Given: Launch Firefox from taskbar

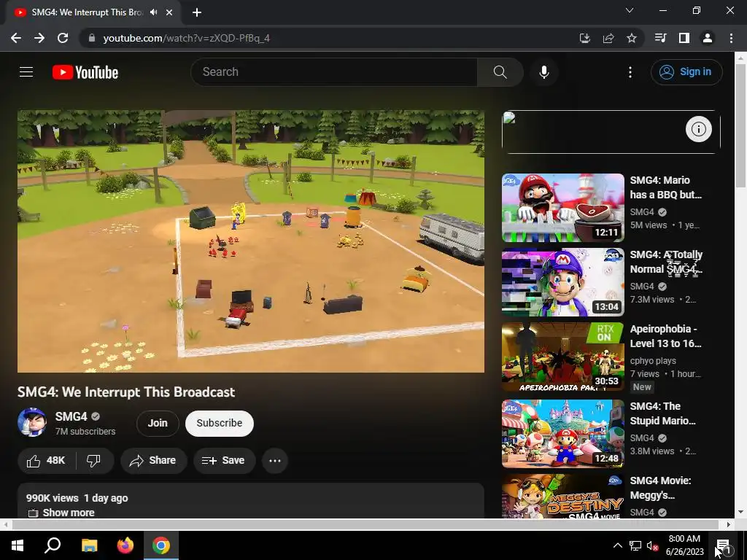Looking at the screenshot, I should (x=125, y=545).
